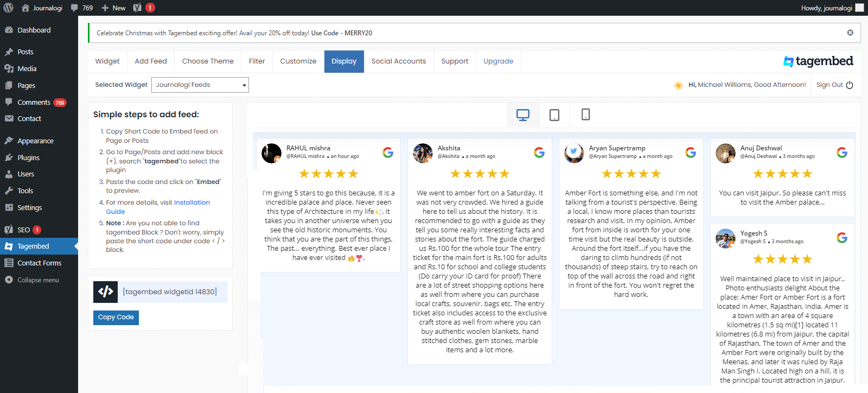The width and height of the screenshot is (868, 393).
Task: Open Appearance in sidebar
Action: (39, 141)
